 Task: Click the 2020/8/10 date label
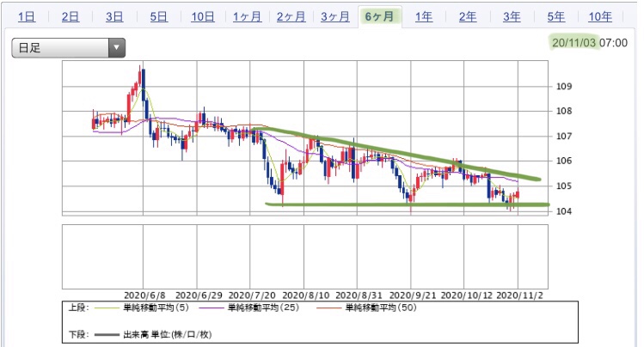point(306,295)
